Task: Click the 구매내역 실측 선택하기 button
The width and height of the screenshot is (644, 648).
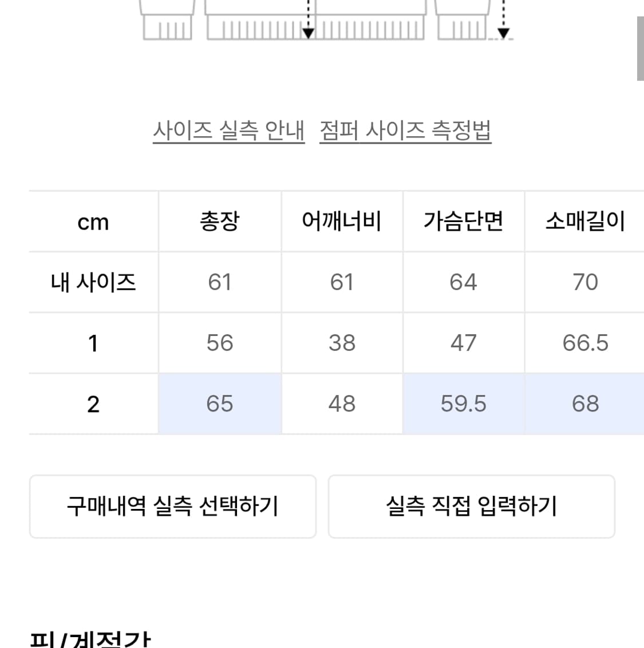Action: (x=172, y=507)
